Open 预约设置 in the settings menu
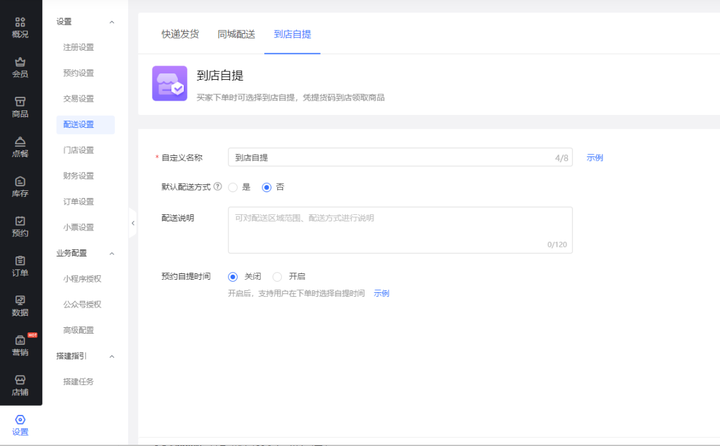Viewport: 720px width, 446px height. tap(79, 73)
